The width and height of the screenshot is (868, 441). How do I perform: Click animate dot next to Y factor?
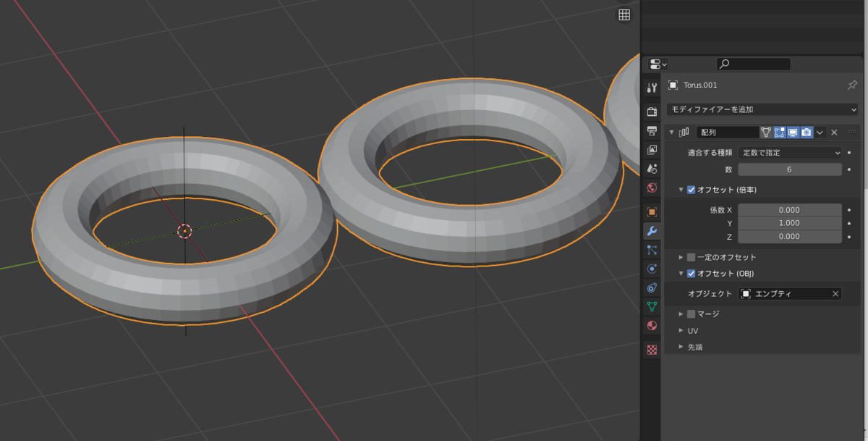[x=851, y=223]
